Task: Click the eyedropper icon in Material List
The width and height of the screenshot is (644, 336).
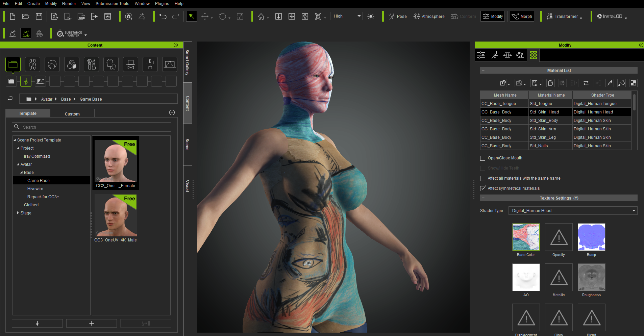Action: point(610,83)
